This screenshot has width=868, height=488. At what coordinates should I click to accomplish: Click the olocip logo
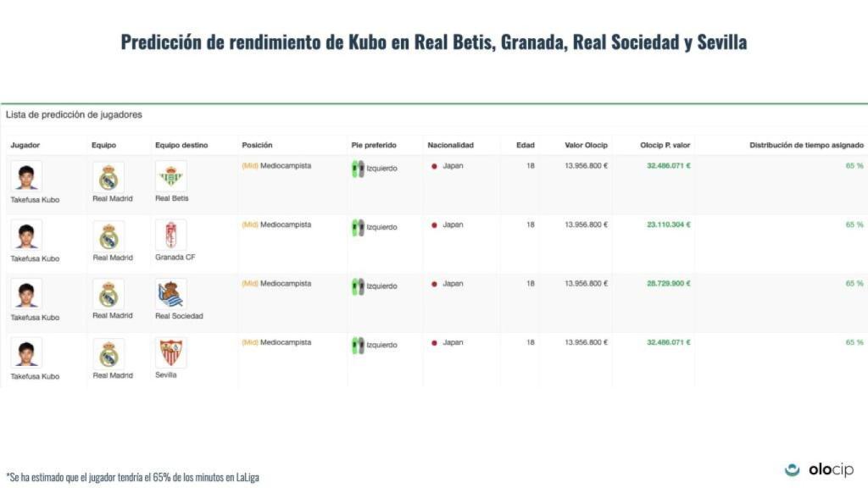(x=820, y=469)
